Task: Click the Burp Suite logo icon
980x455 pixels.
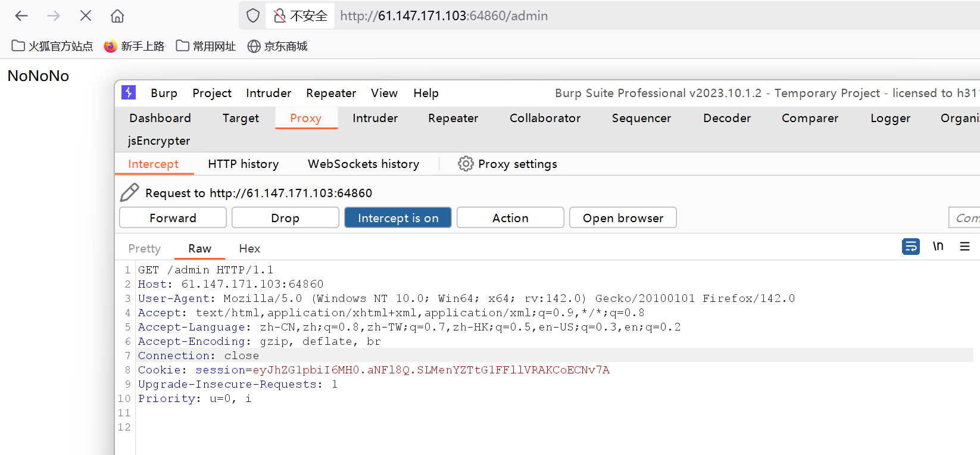Action: [x=129, y=93]
